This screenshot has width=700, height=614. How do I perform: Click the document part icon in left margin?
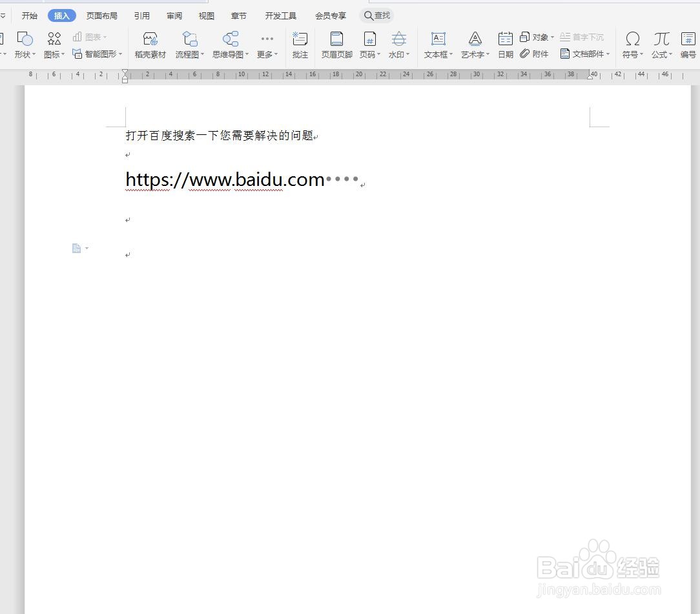pyautogui.click(x=76, y=248)
